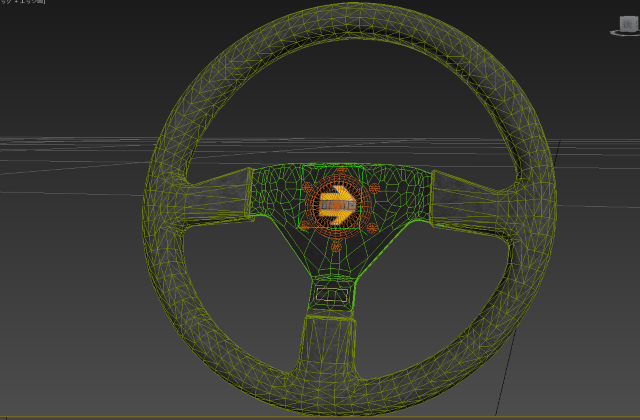Select the white rectangular badge on bottom spoke

tap(332, 295)
